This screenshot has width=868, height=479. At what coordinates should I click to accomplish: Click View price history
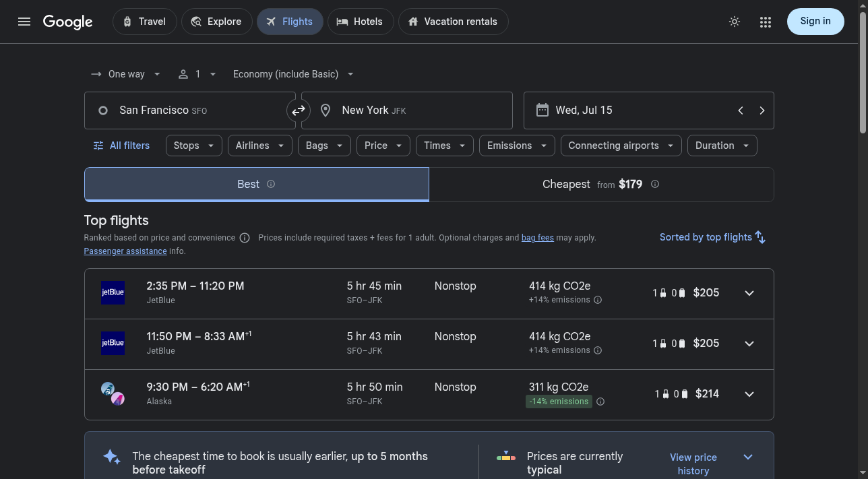tap(693, 464)
